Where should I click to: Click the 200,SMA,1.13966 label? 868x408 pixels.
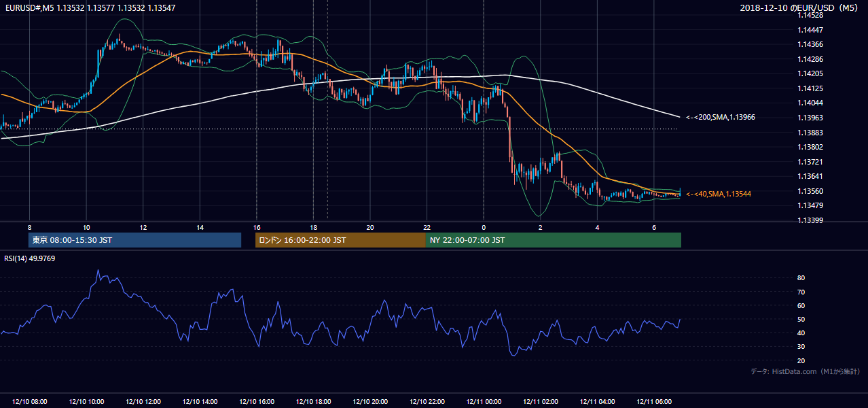(720, 118)
